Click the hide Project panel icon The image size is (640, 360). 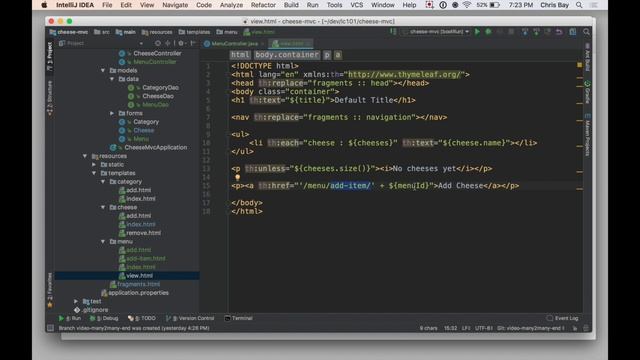point(193,43)
